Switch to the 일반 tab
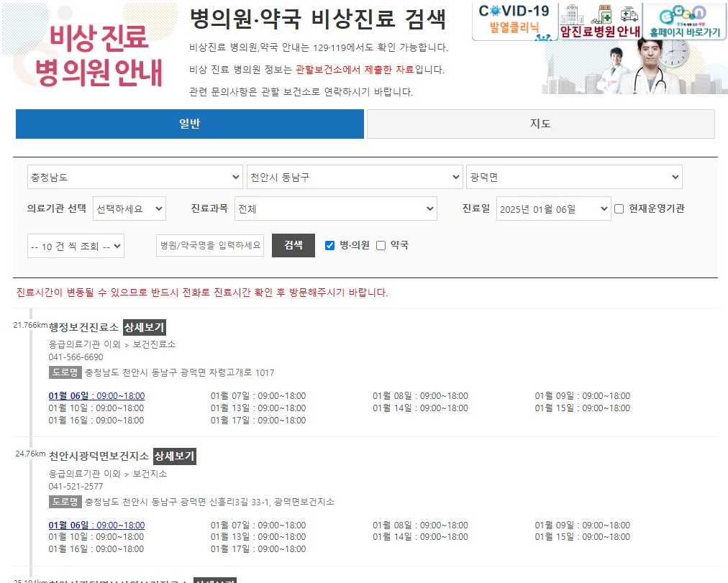The width and height of the screenshot is (728, 583). [x=189, y=124]
